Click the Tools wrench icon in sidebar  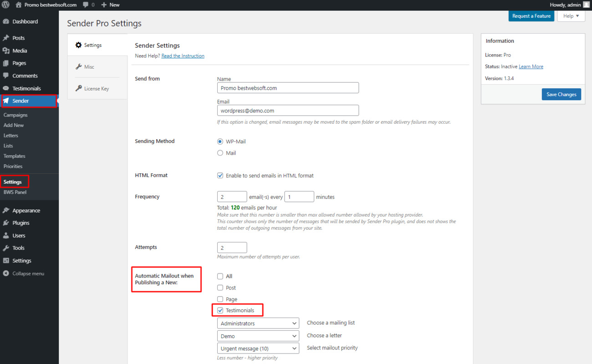coord(6,248)
